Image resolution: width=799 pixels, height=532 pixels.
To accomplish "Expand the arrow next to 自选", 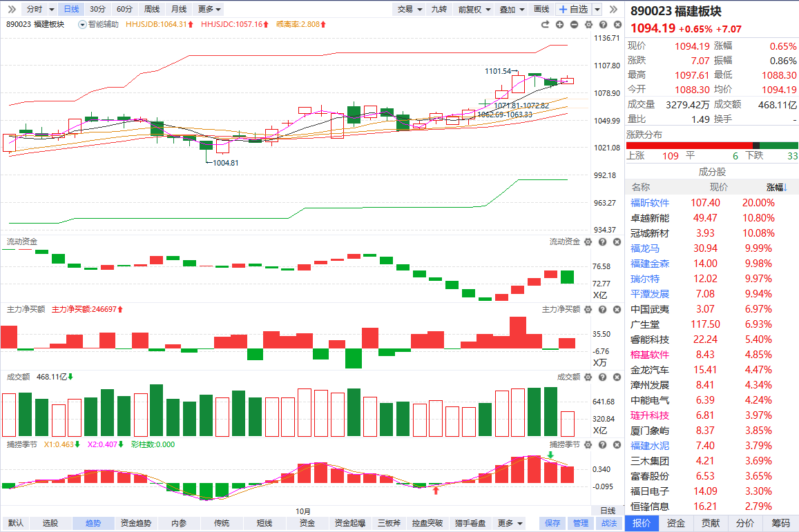I will point(597,9).
